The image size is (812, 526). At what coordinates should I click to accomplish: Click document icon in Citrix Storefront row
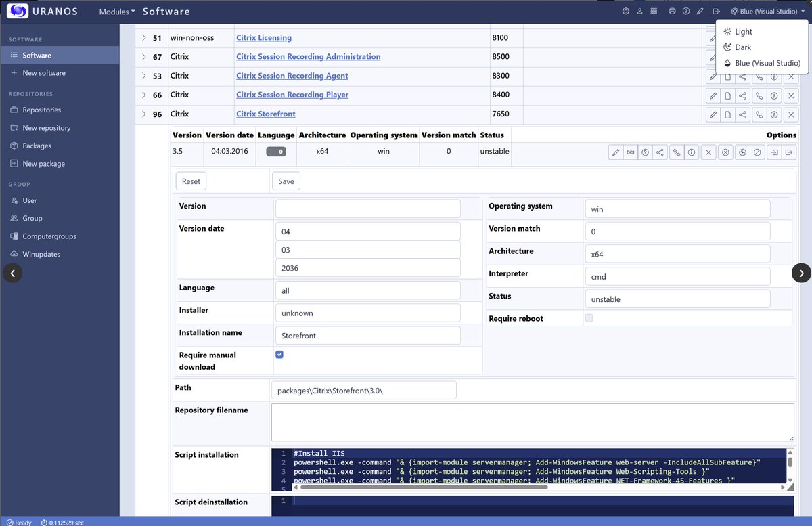(727, 115)
